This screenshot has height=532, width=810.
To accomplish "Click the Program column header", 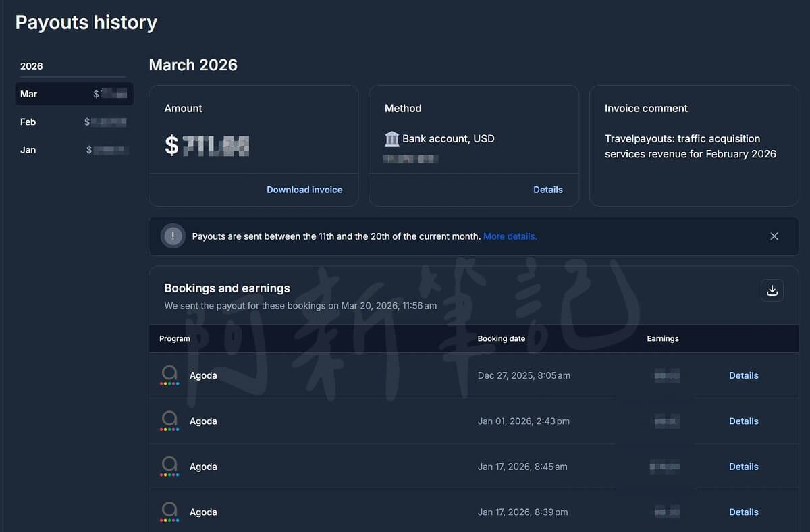I will (175, 338).
